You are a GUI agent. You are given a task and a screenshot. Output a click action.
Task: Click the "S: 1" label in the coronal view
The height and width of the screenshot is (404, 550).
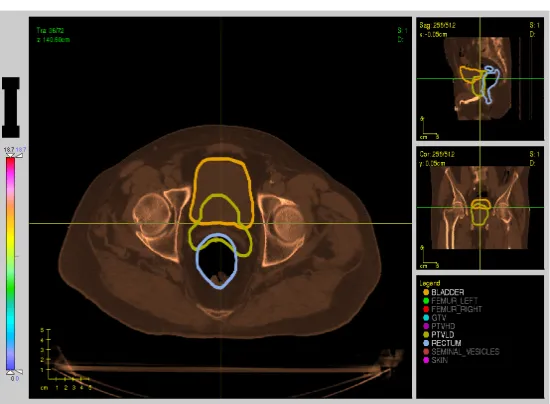click(535, 154)
